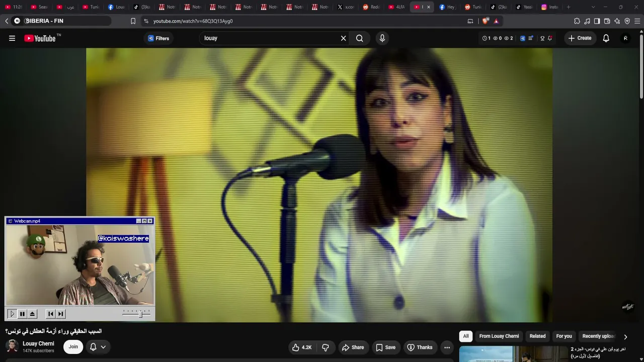Switch to the TikTok Yassi tab
The height and width of the screenshot is (362, 644).
524,7
